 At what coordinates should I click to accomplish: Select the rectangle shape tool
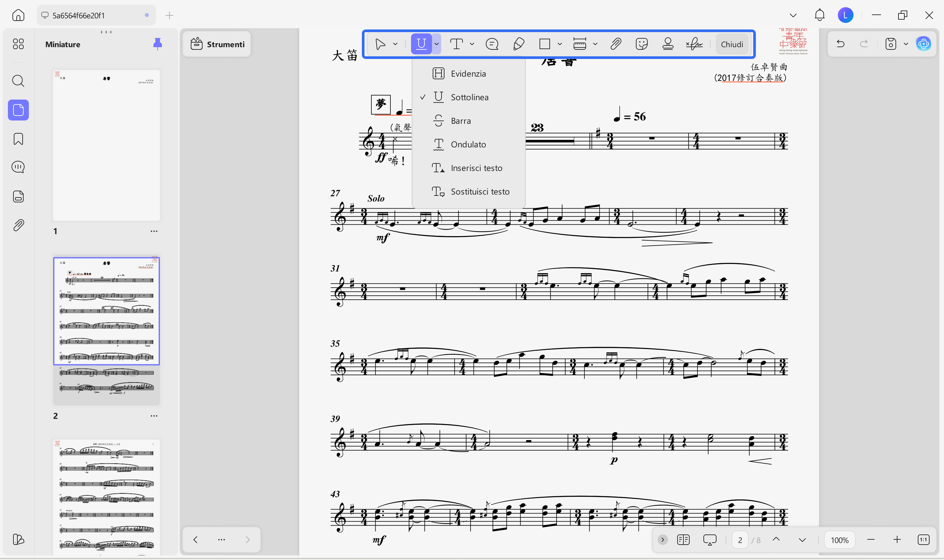(544, 44)
